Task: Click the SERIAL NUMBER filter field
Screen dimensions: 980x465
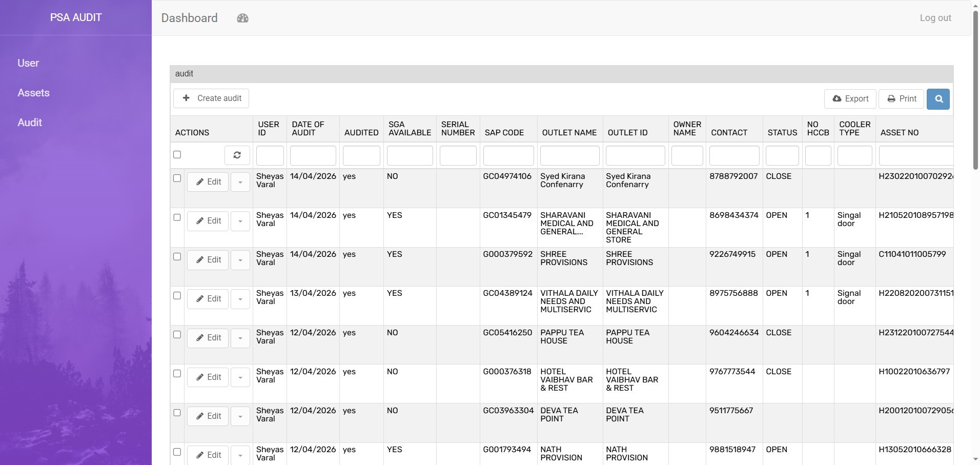Action: tap(458, 155)
